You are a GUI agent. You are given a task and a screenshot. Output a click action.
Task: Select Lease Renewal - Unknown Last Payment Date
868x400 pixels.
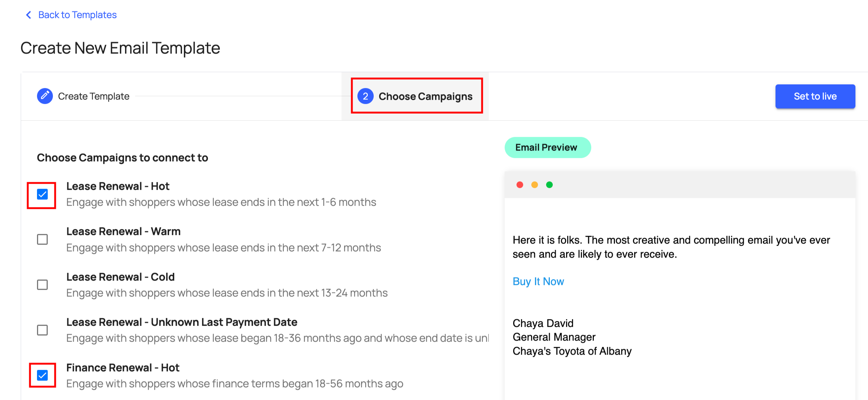click(x=42, y=330)
